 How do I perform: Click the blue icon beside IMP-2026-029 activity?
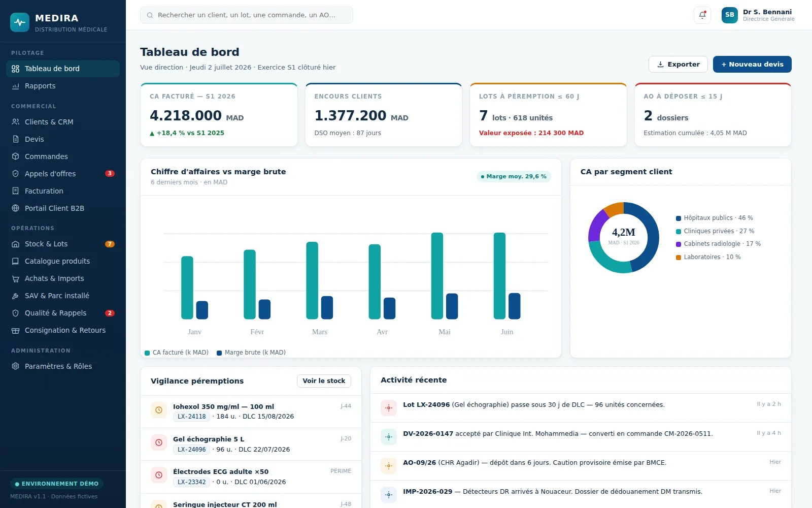tap(389, 495)
